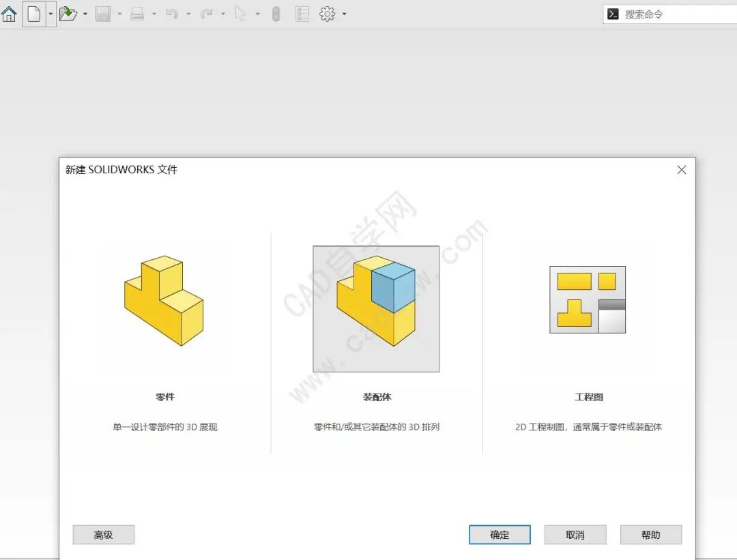This screenshot has height=560, width=737.
Task: Expand the Open file dropdown arrow
Action: (85, 14)
